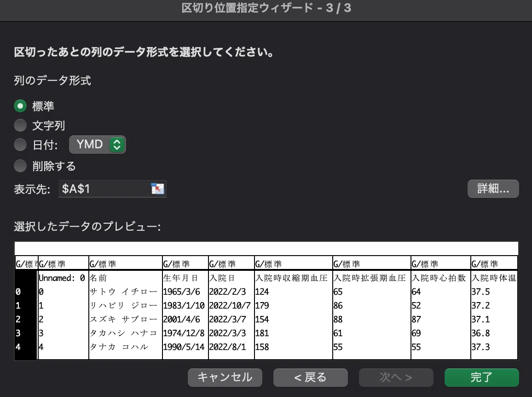
Task: Click the birth date 1974/12/8 cell
Action: [184, 333]
